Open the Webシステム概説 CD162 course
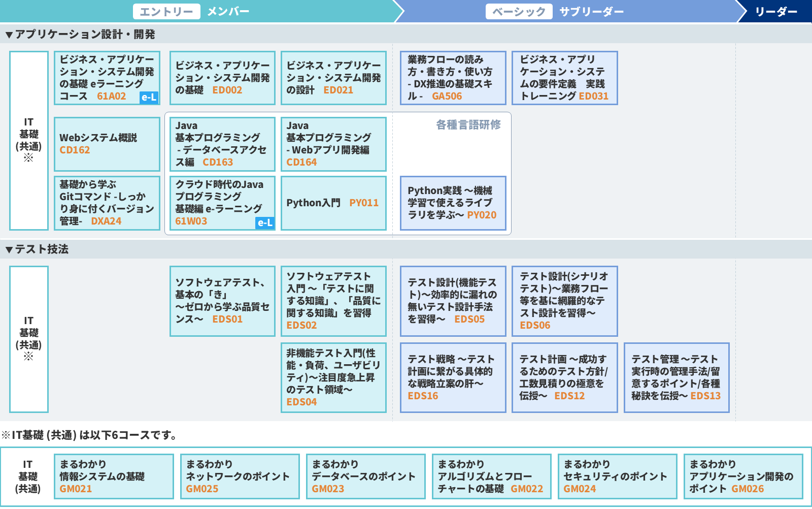Image resolution: width=812 pixels, height=509 pixels. point(107,144)
